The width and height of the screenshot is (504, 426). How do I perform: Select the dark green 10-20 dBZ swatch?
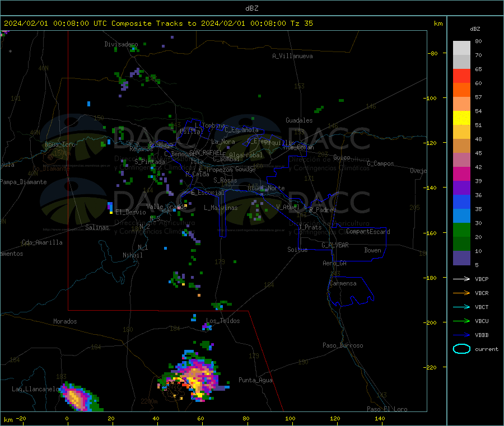pyautogui.click(x=461, y=244)
